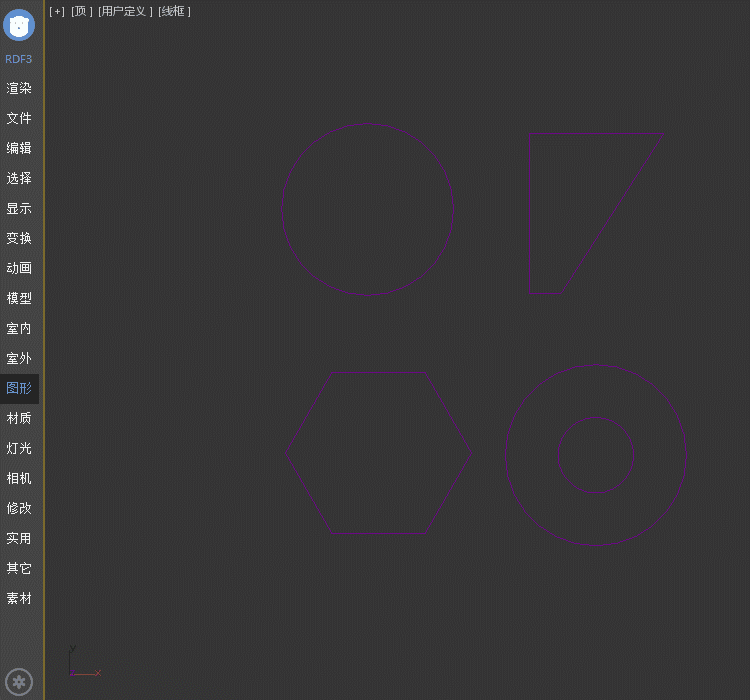This screenshot has height=700, width=750.
Task: Select the hexagon spline in viewport
Action: [378, 373]
